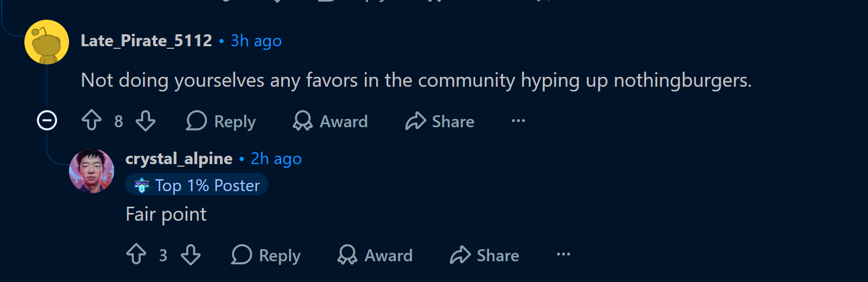Open crystal_alpine's user profile

pyautogui.click(x=179, y=158)
